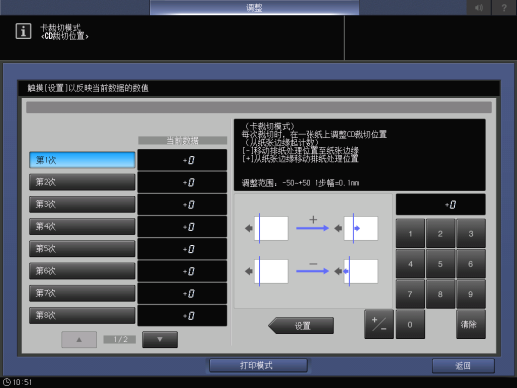Tap keypad digit 3
This screenshot has height=388, width=517.
point(471,233)
